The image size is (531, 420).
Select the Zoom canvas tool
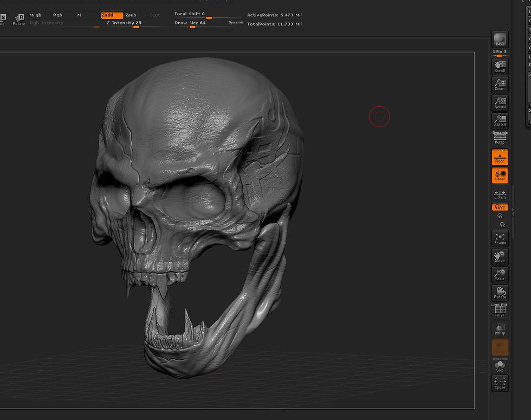point(500,85)
